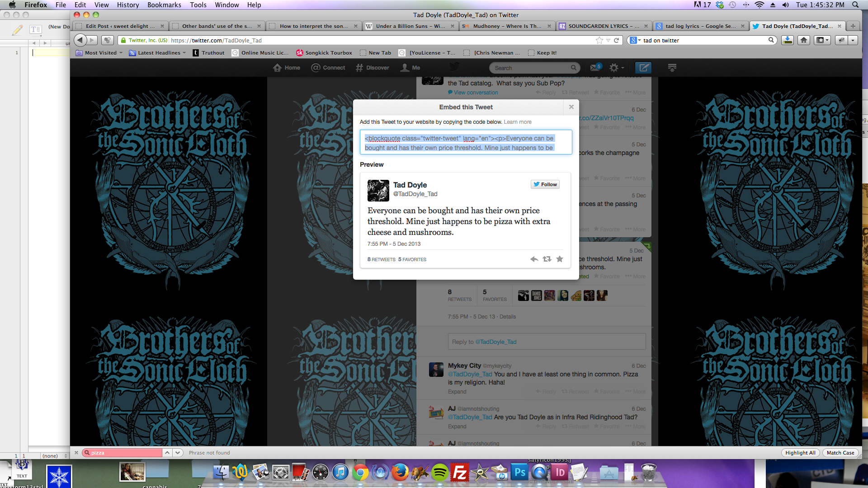Open the Songkick Tourbox bookmark
This screenshot has height=488, width=868.
[324, 53]
